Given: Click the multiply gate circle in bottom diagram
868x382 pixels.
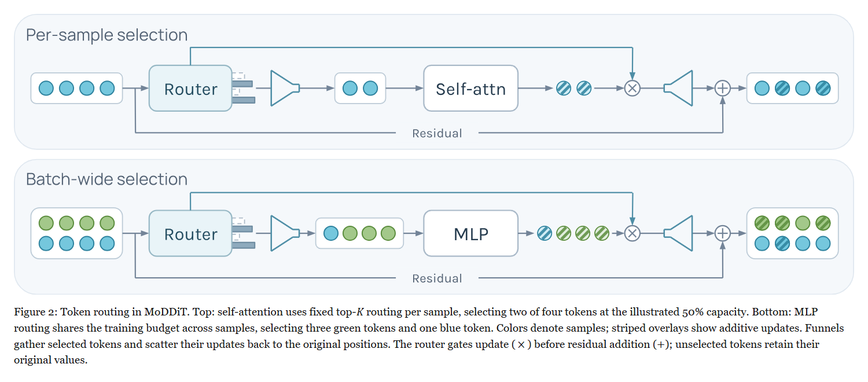Looking at the screenshot, I should [632, 234].
